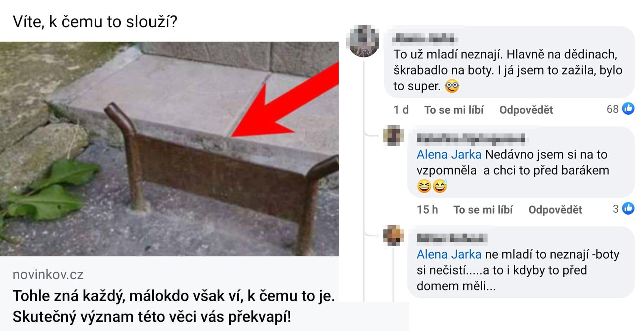644x331 pixels.
Task: Open the novinkov.cz source link
Action: 48,275
